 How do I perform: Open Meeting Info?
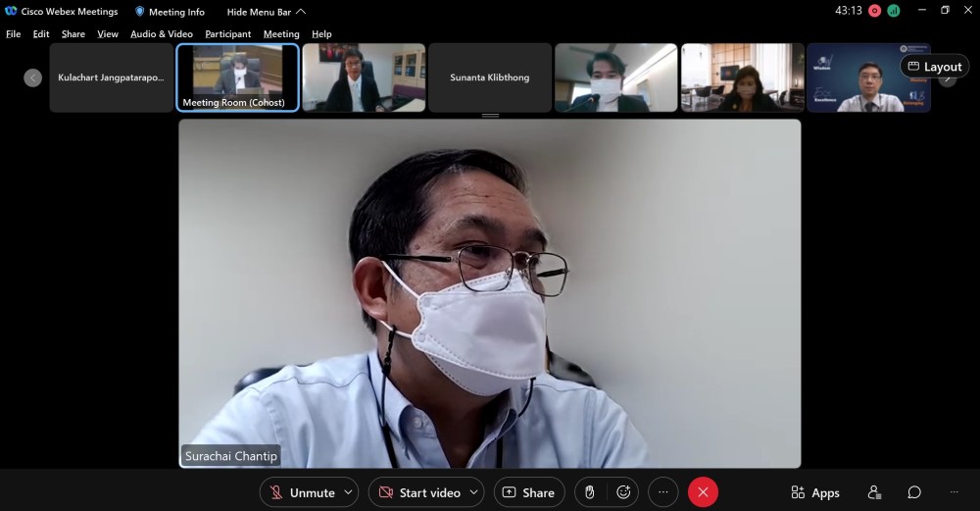click(x=170, y=12)
